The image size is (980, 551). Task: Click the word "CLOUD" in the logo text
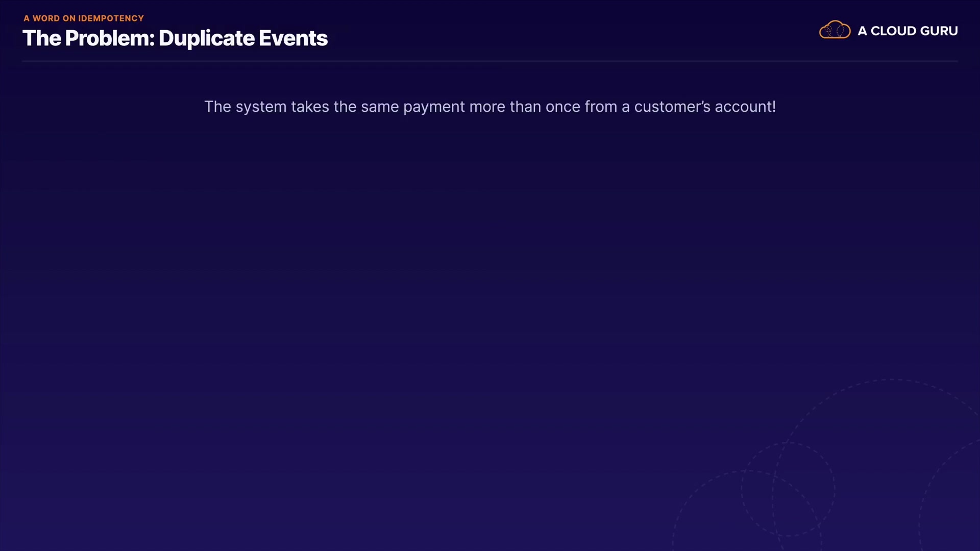click(x=893, y=31)
